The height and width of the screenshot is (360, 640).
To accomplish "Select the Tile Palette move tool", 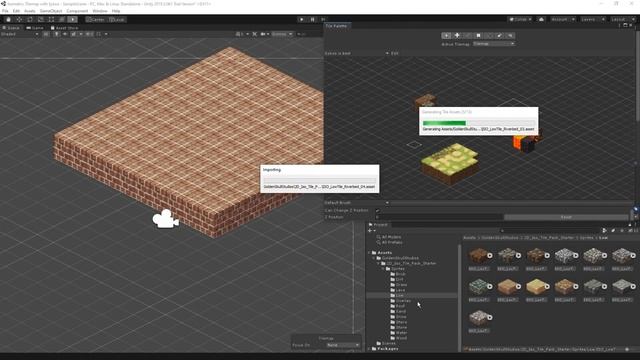I will click(x=457, y=36).
